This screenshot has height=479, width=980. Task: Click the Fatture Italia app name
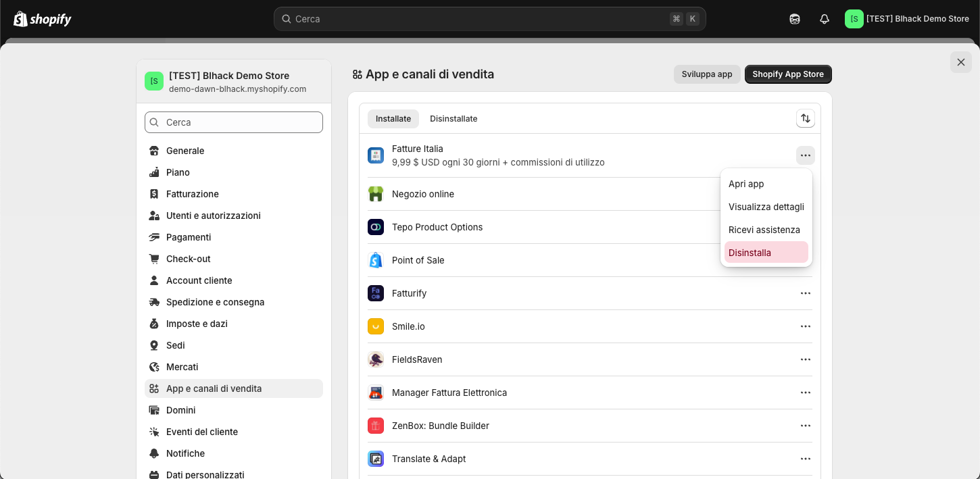tap(418, 149)
